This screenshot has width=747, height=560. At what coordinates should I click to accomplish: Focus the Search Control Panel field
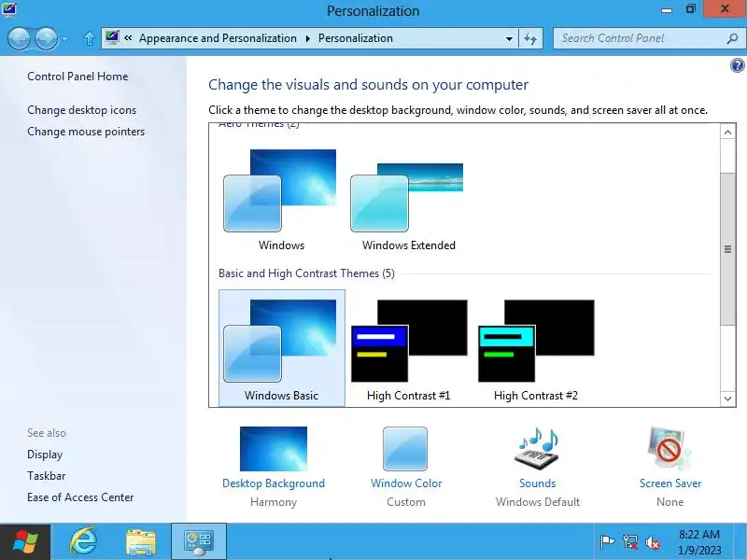click(639, 38)
